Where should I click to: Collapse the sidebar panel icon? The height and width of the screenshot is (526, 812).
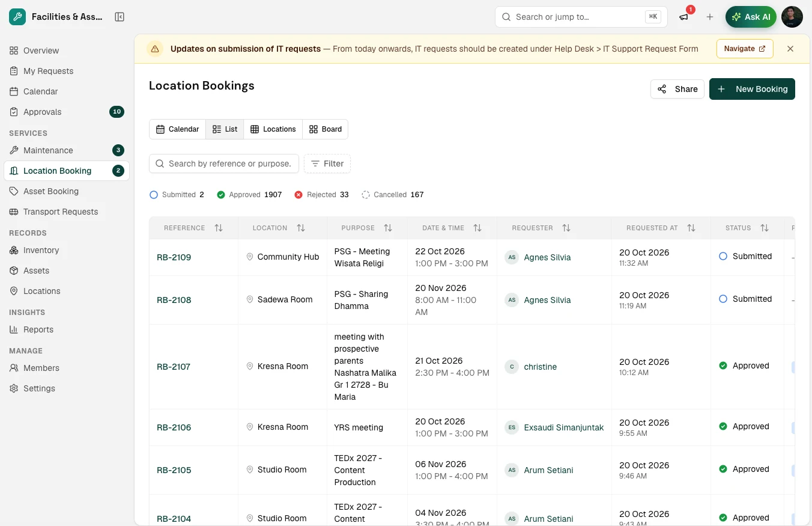pos(120,17)
